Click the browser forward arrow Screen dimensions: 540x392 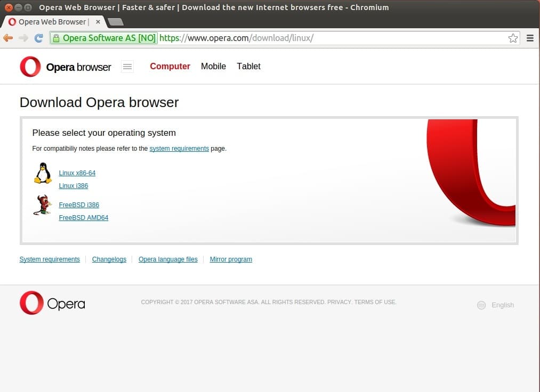coord(23,38)
